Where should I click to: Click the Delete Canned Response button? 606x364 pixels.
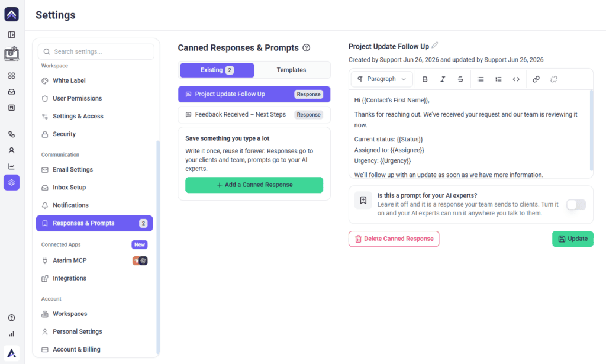point(394,239)
